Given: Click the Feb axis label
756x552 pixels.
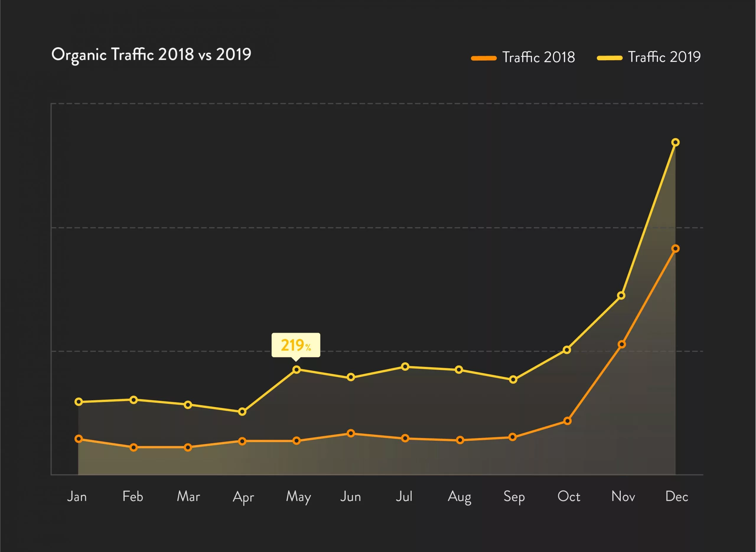Looking at the screenshot, I should coord(133,496).
